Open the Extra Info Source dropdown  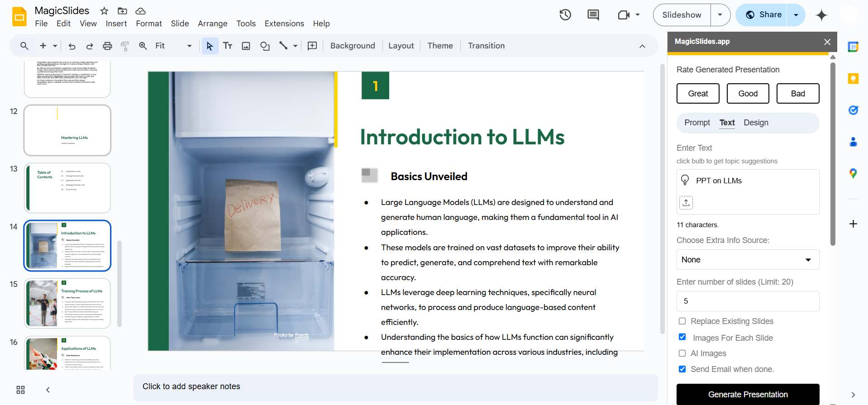748,260
